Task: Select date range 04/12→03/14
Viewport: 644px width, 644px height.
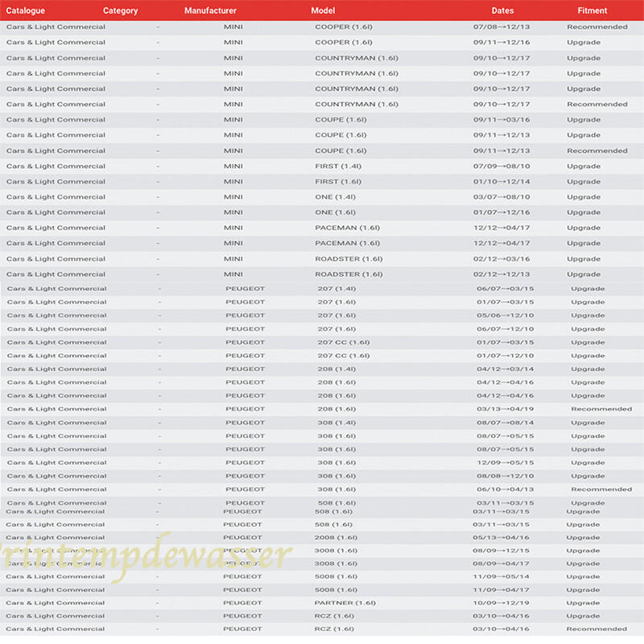Action: pos(506,369)
